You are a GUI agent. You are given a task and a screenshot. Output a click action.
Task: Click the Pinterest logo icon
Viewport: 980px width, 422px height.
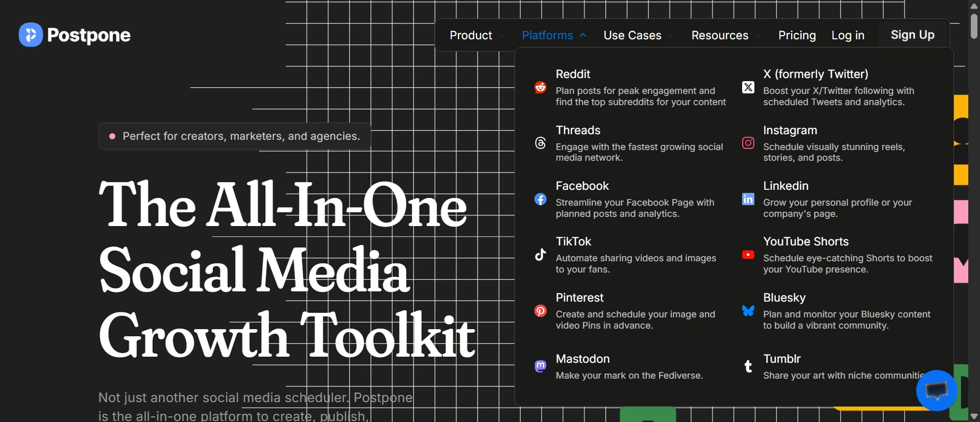pos(541,311)
